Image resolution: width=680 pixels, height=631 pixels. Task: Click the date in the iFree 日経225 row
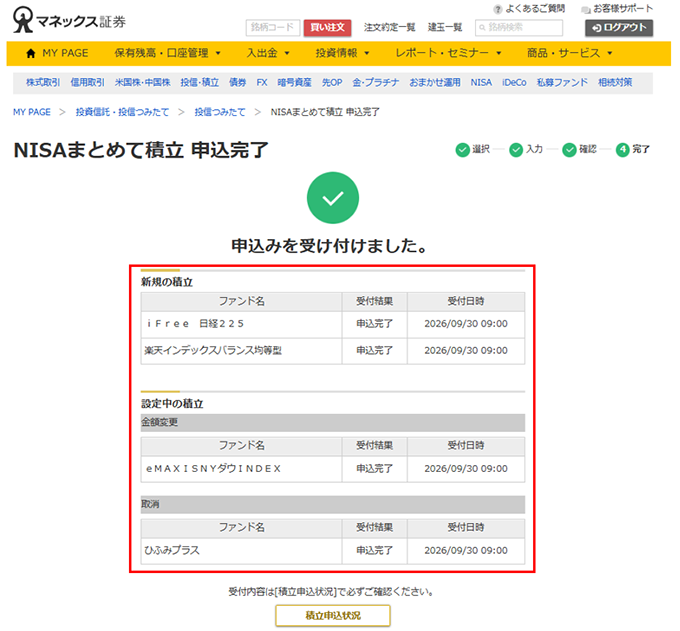(x=466, y=324)
